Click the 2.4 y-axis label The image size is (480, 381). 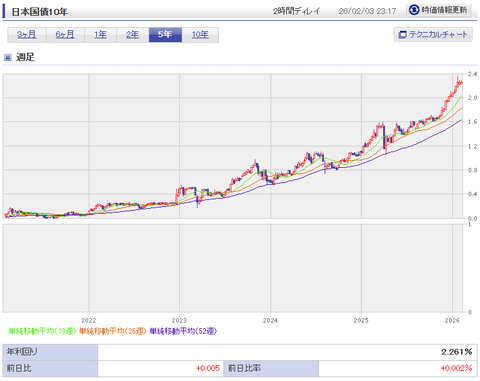(472, 74)
